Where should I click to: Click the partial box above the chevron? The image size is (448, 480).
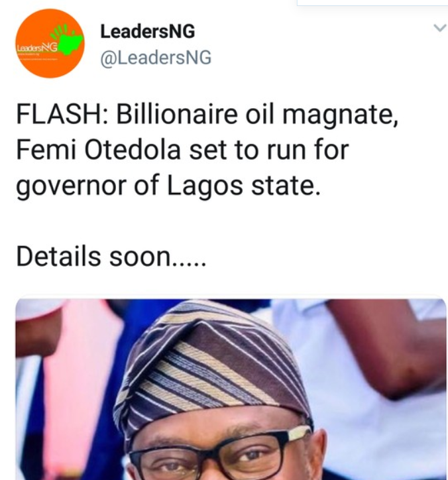coord(372,3)
